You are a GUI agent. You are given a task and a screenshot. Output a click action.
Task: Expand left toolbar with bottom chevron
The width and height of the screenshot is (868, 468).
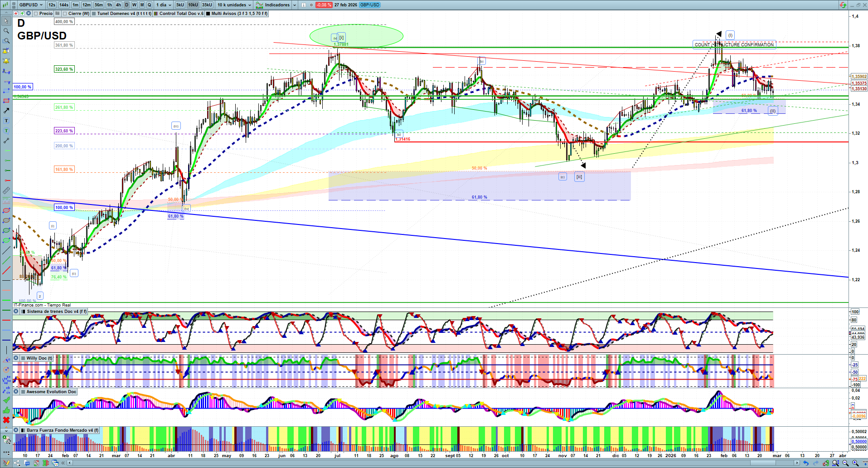[x=6, y=430]
